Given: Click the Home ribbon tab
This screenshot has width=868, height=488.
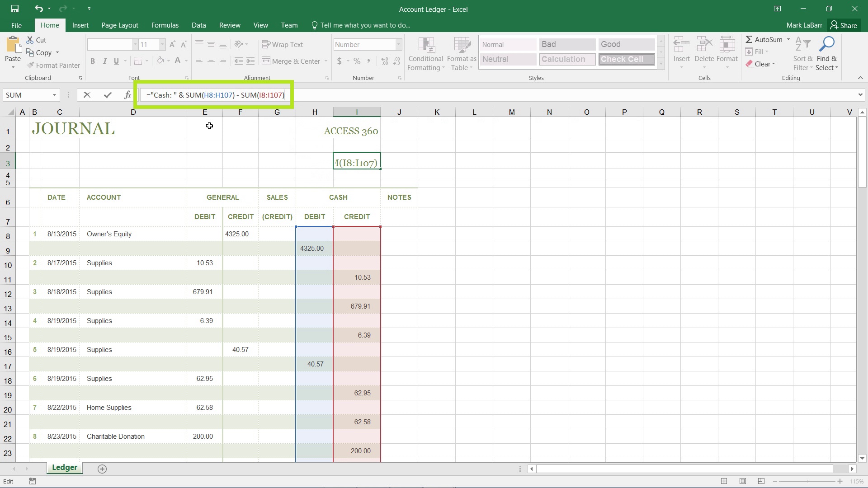Looking at the screenshot, I should pos(49,25).
